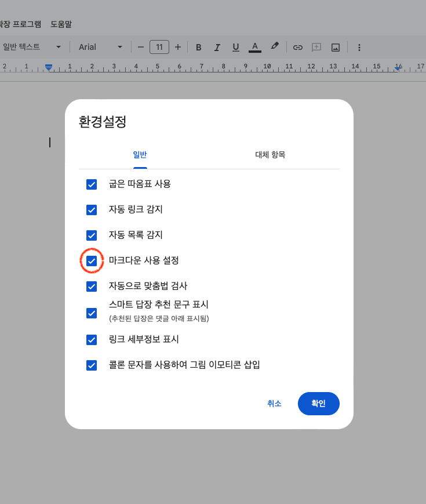426x504 pixels.
Task: Disable the 자동 링크 감지 checkbox
Action: tap(92, 210)
